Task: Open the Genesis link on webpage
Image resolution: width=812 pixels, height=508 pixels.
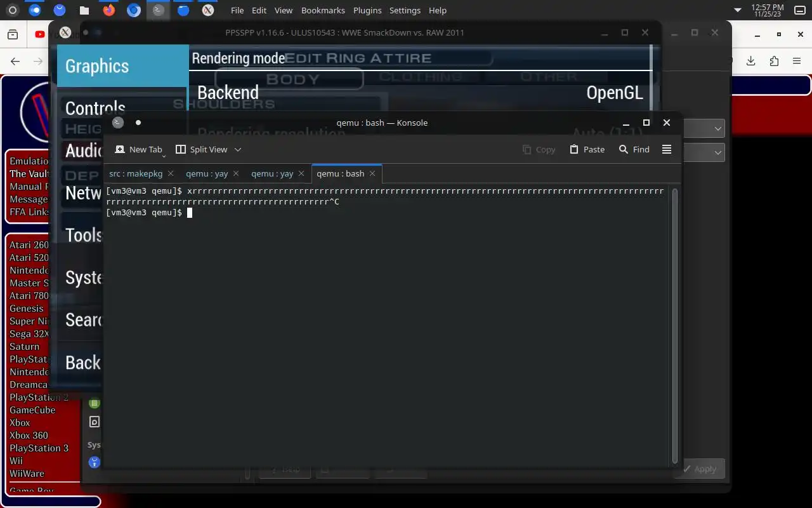Action: pyautogui.click(x=27, y=308)
